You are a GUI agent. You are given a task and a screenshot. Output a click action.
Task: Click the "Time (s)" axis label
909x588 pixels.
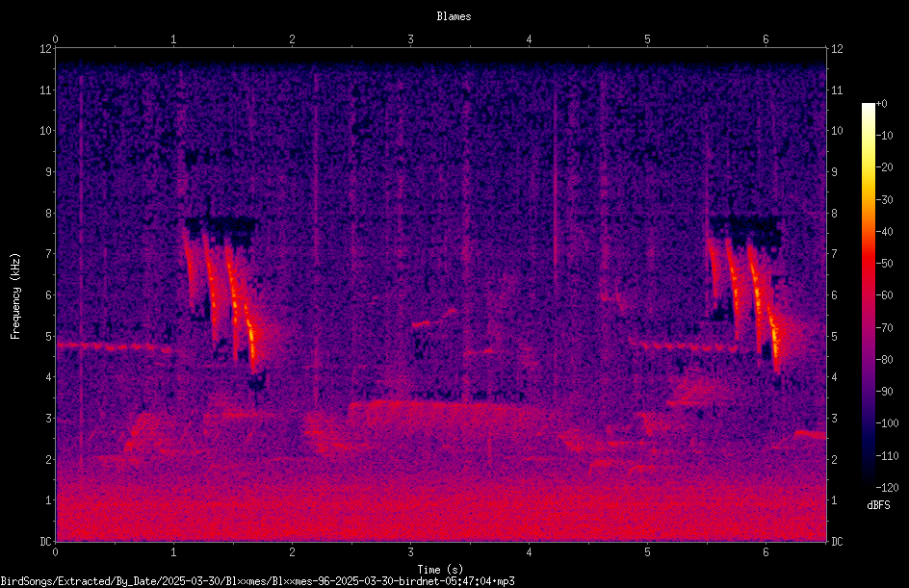pos(440,570)
